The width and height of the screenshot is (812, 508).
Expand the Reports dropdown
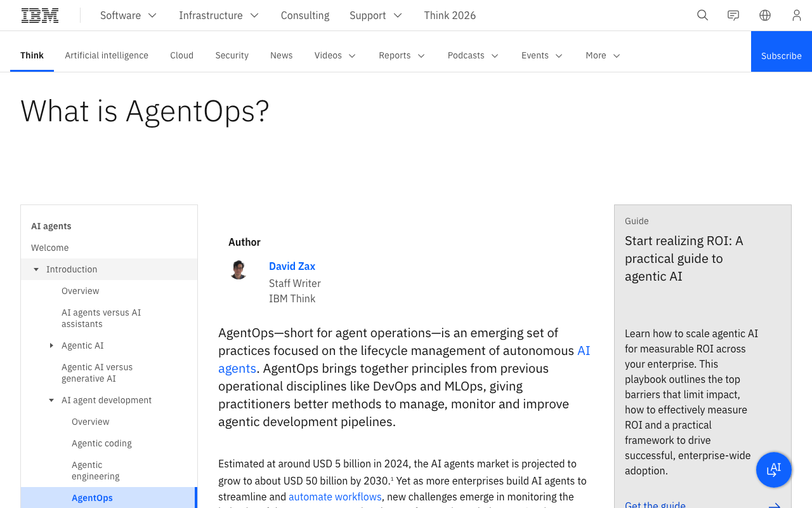(402, 55)
